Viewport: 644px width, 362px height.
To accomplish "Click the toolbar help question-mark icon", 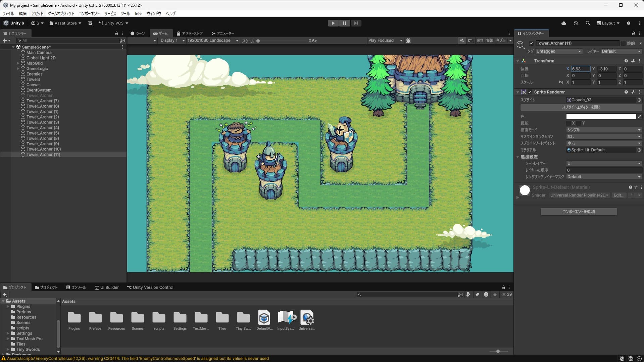I will 628,23.
